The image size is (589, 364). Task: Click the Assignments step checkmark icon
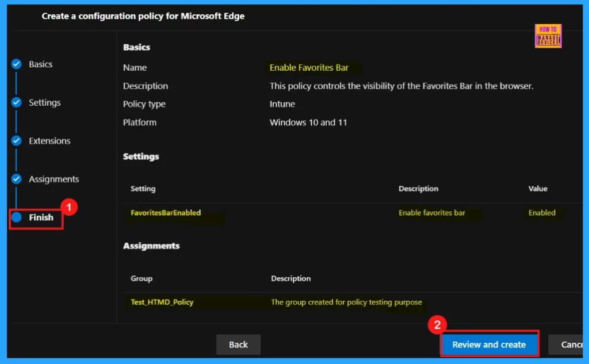click(16, 179)
